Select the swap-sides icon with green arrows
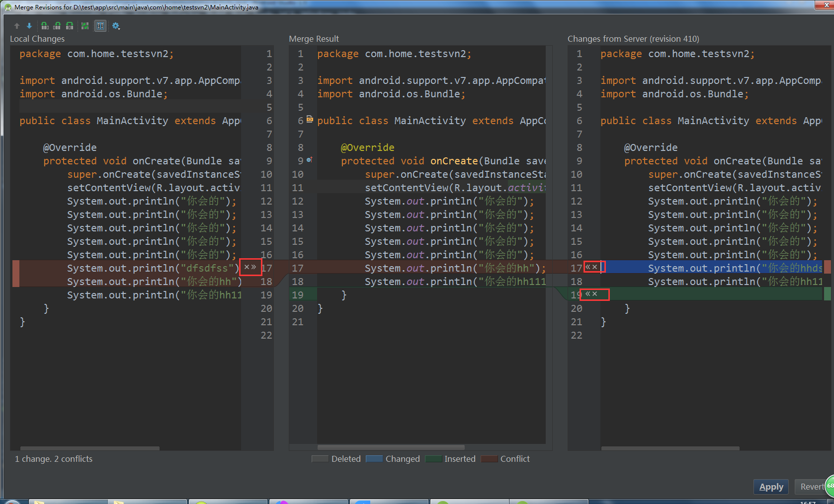This screenshot has width=834, height=504. click(84, 25)
